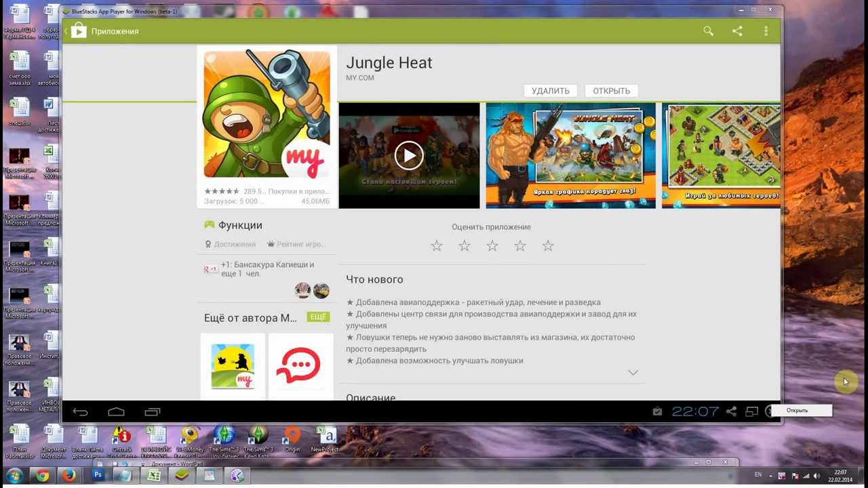The image size is (868, 488).
Task: Rate the app three stars
Action: 492,246
